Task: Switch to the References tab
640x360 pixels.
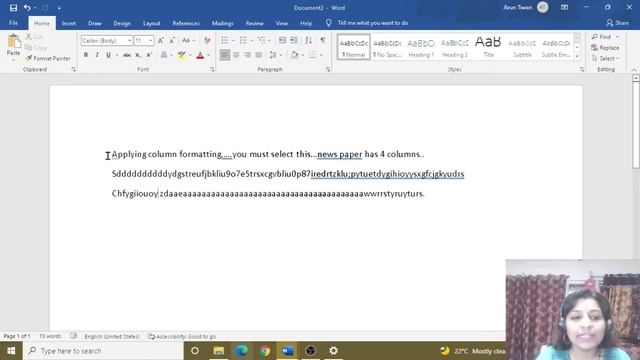Action: (186, 23)
